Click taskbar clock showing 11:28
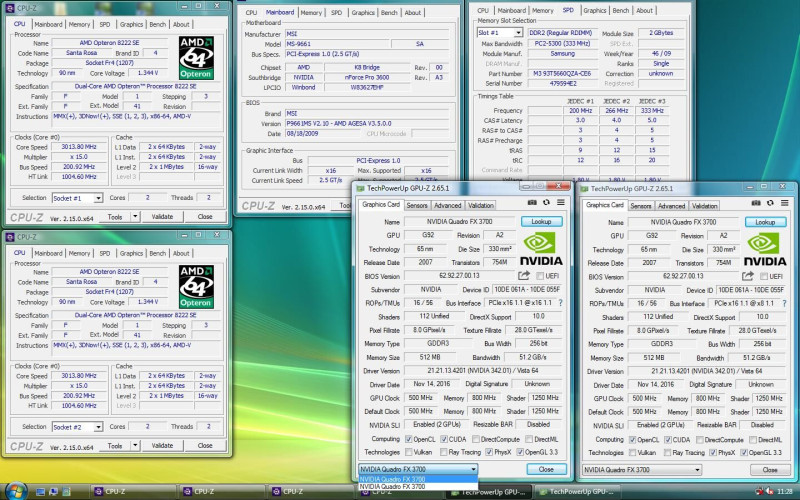This screenshot has height=500, width=800. coord(785,492)
